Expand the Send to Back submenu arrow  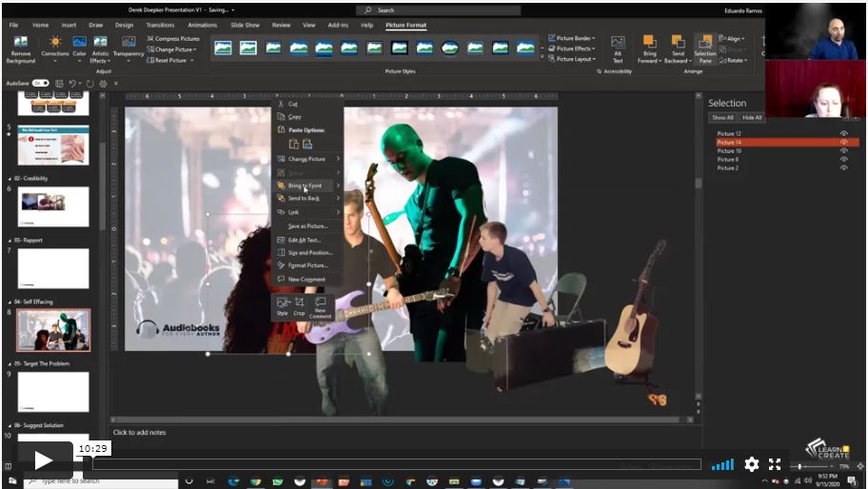tap(338, 198)
